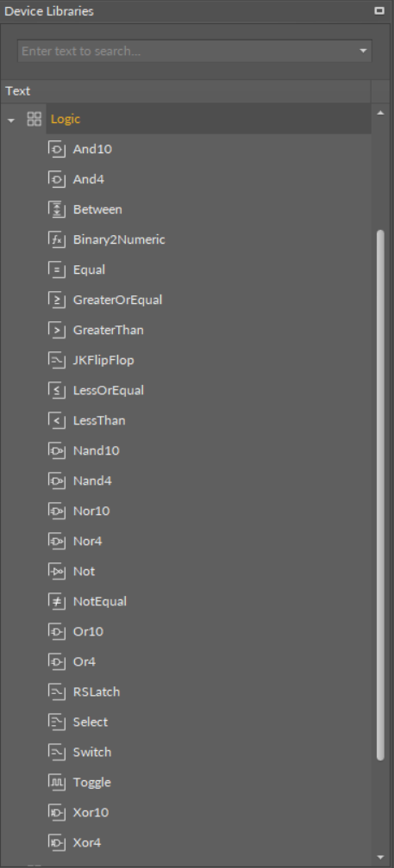Click the Not gate icon
This screenshot has width=394, height=868.
[57, 571]
